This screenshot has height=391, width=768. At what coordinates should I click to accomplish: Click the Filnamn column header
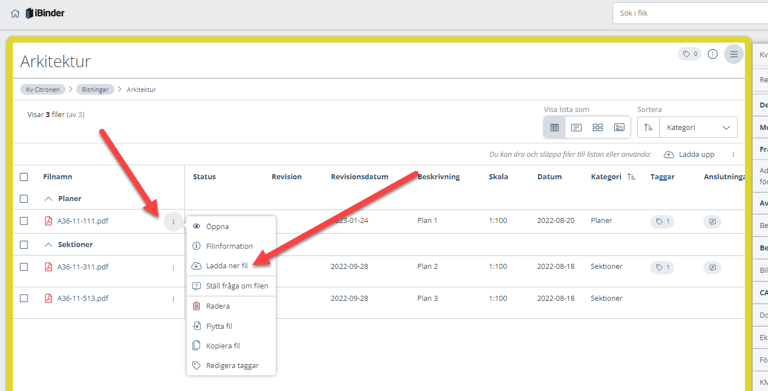[x=58, y=177]
